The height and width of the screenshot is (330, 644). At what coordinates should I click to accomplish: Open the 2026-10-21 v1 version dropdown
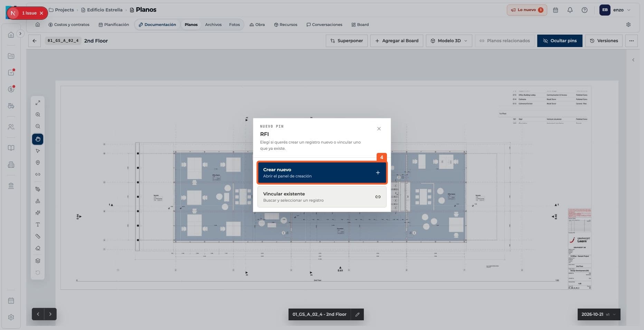(599, 314)
